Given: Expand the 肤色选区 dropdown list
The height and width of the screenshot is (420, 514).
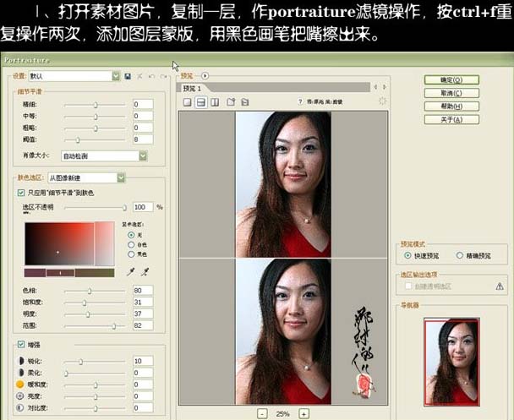Looking at the screenshot, I should [122, 177].
